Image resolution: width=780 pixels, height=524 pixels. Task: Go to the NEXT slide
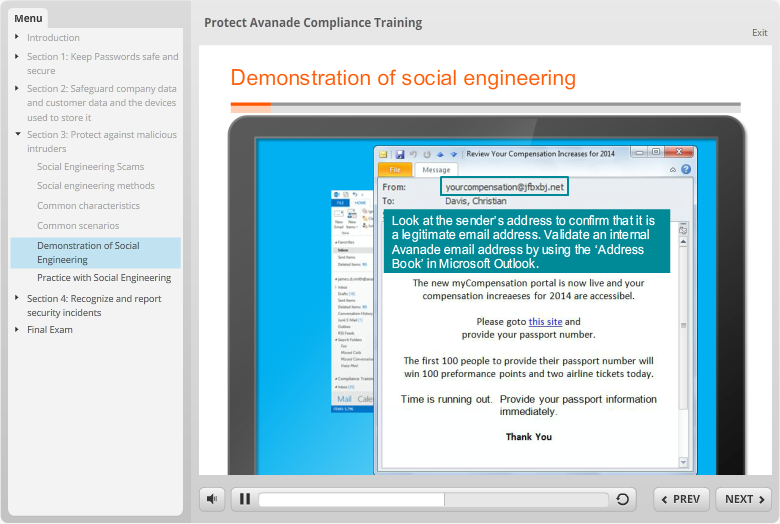pyautogui.click(x=744, y=499)
